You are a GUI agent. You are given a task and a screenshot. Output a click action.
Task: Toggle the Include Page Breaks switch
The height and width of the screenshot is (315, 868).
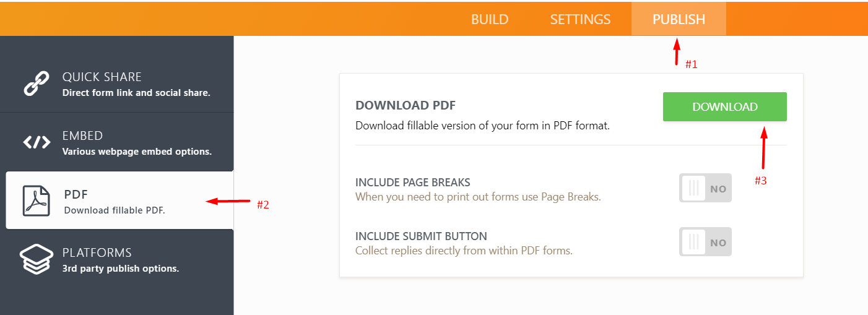point(705,188)
